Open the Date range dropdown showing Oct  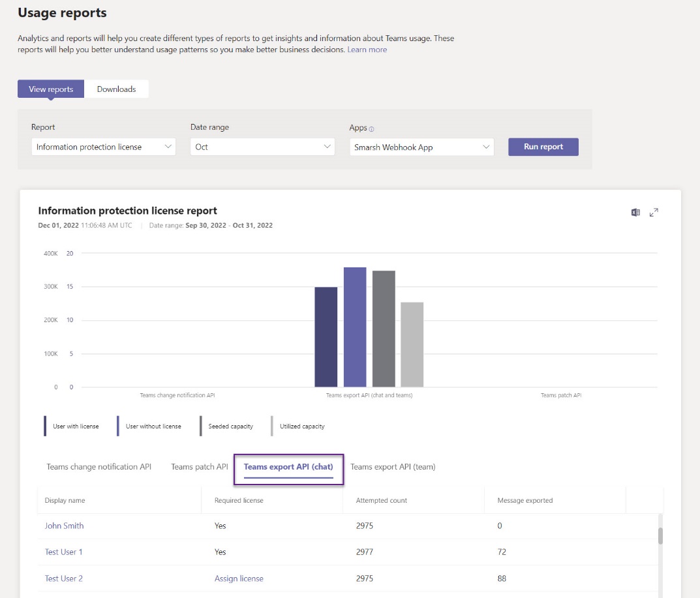pos(262,147)
